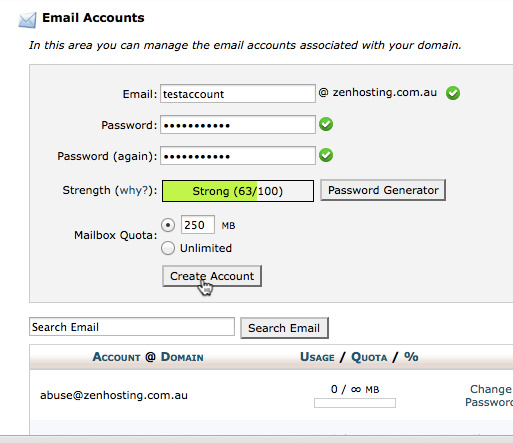Sort by Account column header

click(117, 357)
